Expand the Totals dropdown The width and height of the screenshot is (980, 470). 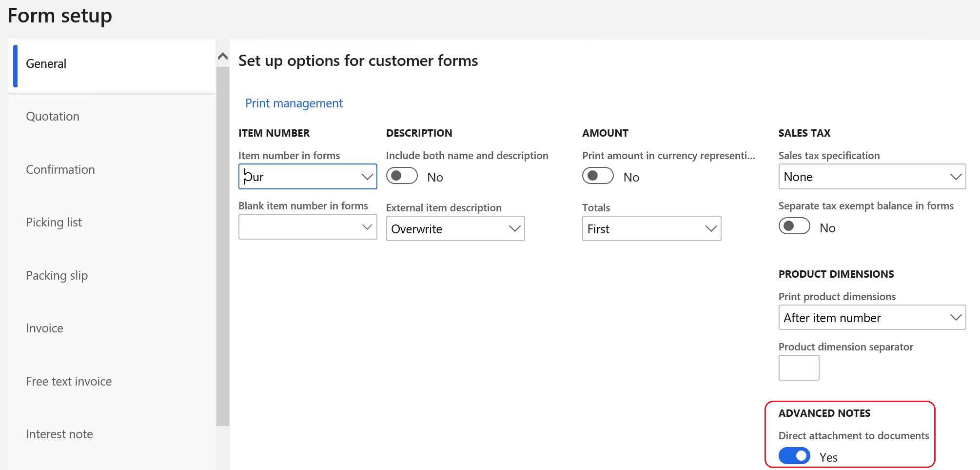click(651, 229)
